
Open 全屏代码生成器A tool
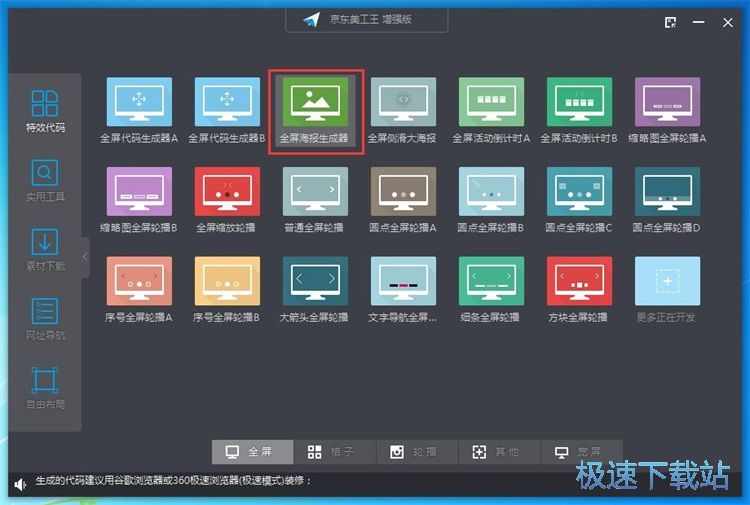coord(139,102)
